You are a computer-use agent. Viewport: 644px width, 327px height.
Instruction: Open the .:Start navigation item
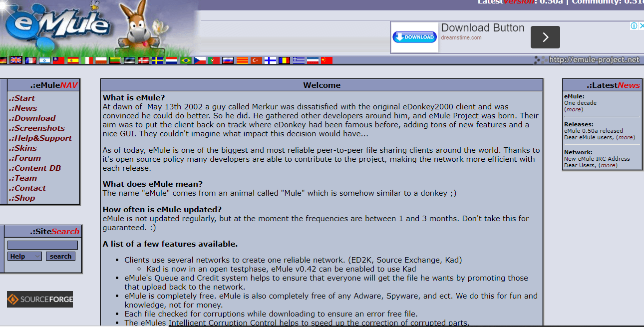(22, 98)
